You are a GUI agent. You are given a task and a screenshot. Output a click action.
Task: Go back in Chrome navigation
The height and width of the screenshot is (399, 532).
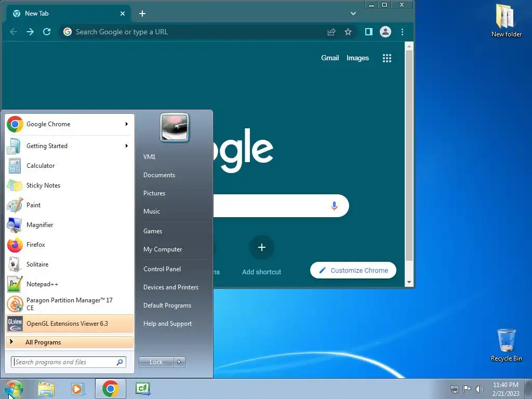[x=14, y=32]
